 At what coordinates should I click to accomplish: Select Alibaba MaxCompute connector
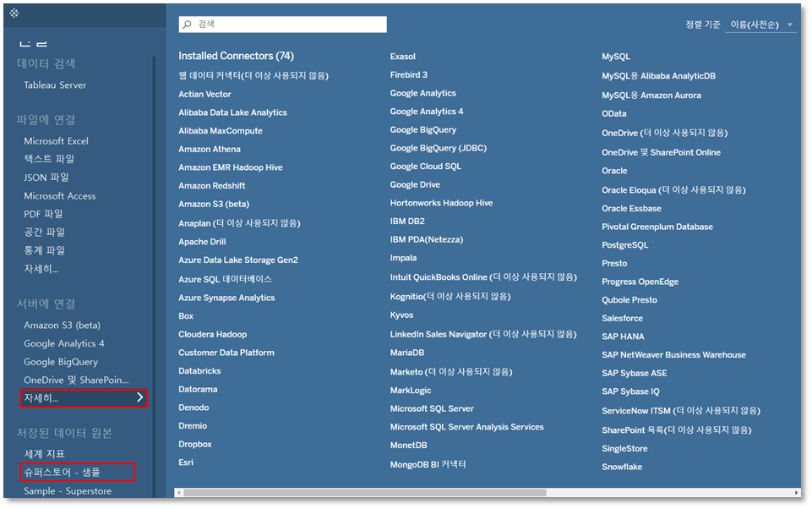(x=221, y=131)
